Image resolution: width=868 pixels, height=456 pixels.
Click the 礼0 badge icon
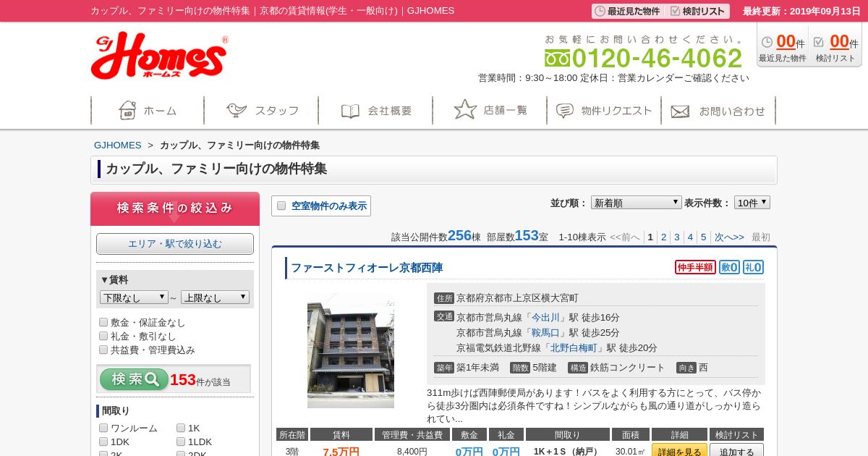pos(754,267)
